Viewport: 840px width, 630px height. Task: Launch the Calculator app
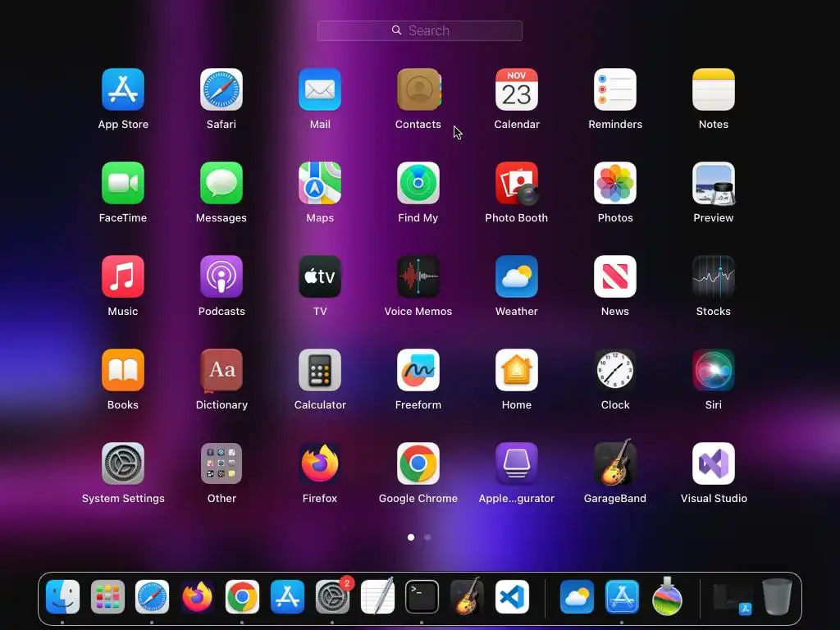(x=320, y=370)
